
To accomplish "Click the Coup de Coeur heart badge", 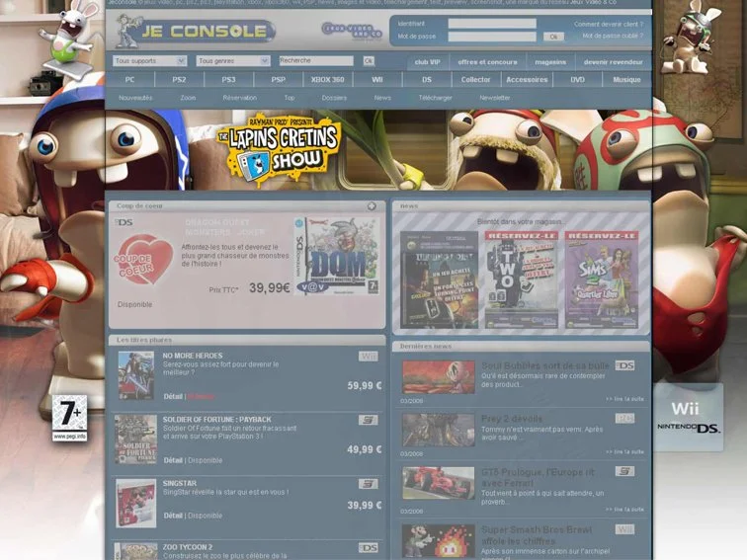I will 143,259.
